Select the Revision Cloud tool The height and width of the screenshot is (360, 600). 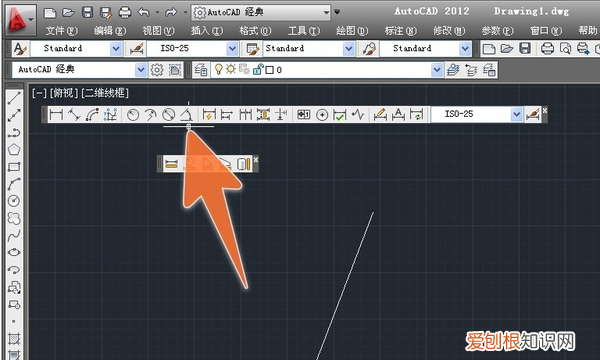point(14,218)
